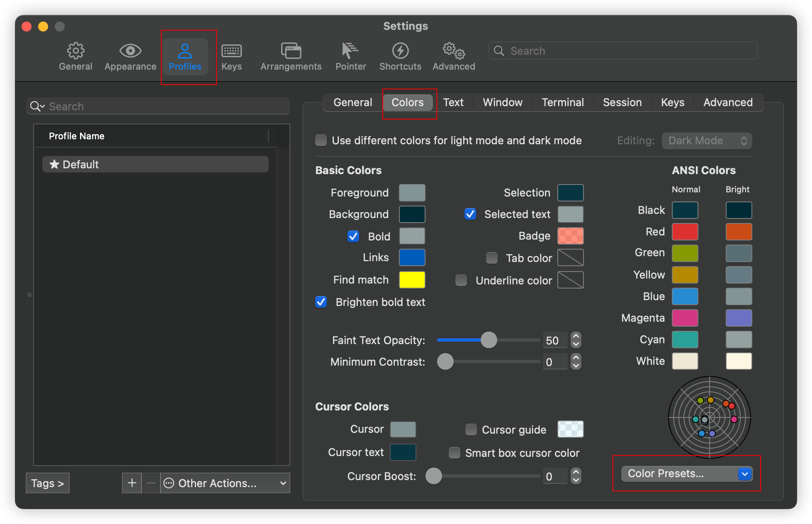Open the Advanced gears icon
This screenshot has width=812, height=524.
(454, 51)
